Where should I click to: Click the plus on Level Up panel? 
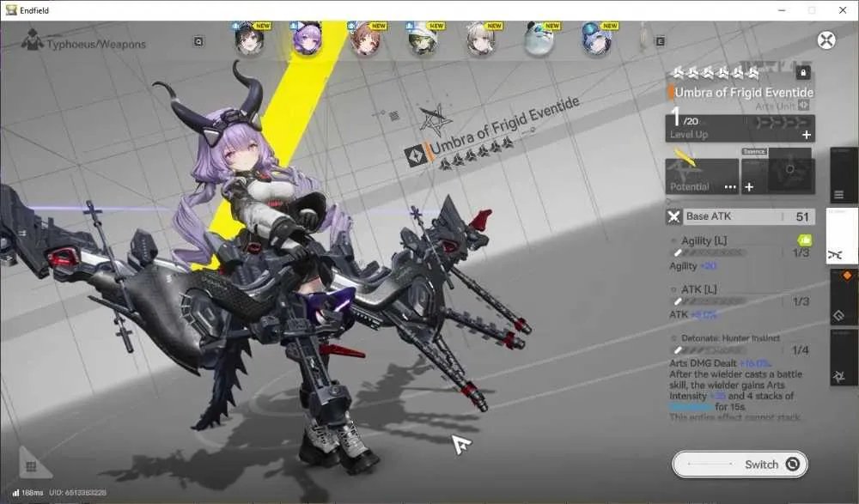[807, 135]
